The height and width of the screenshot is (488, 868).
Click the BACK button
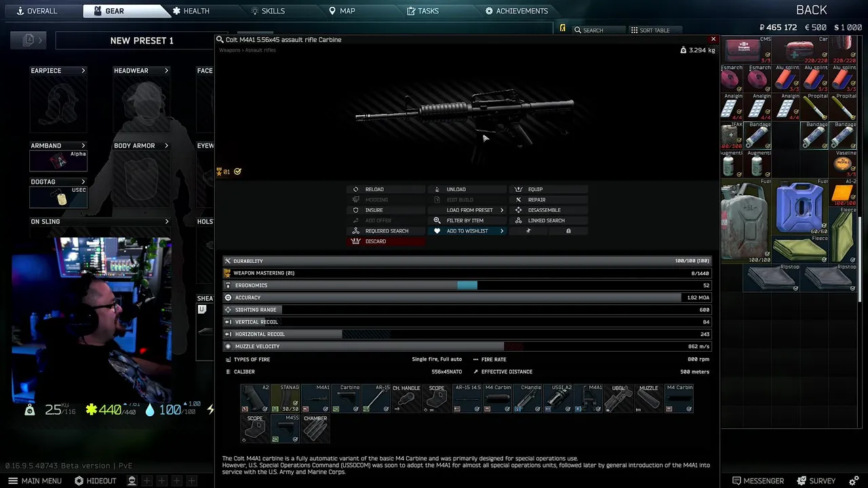coord(811,9)
